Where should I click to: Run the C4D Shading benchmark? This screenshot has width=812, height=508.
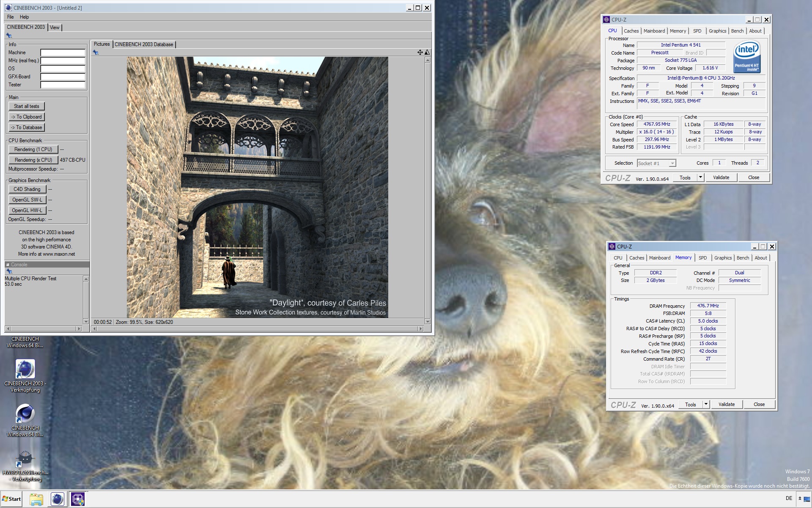pyautogui.click(x=27, y=189)
